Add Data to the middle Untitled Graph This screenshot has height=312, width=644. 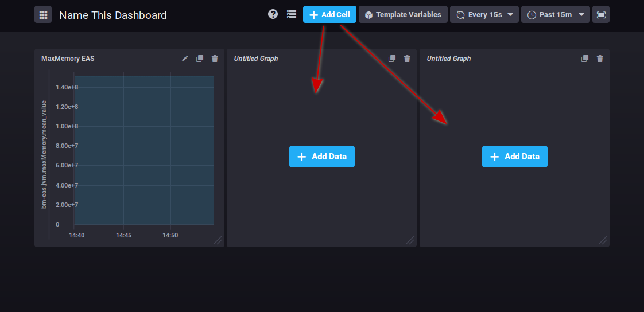[322, 157]
